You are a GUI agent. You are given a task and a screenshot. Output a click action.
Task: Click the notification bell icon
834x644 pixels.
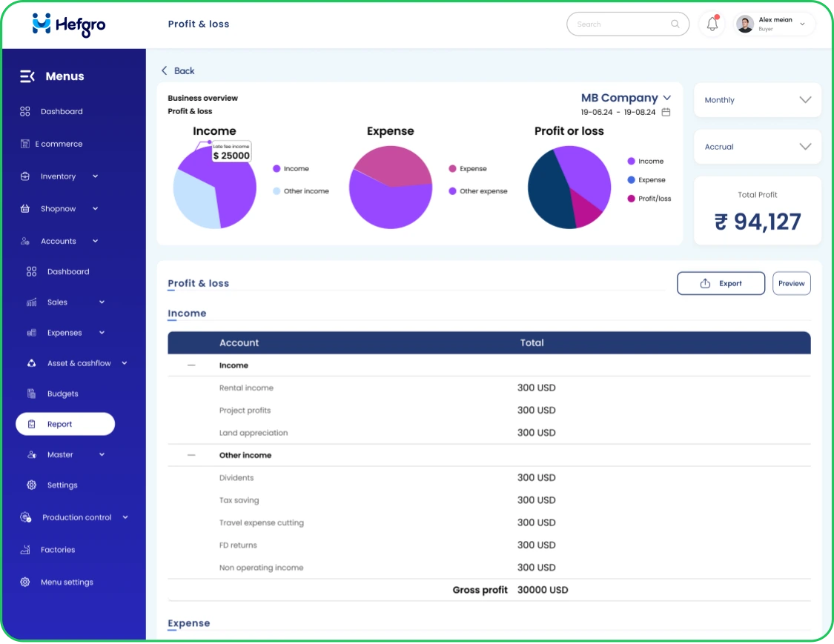(711, 24)
